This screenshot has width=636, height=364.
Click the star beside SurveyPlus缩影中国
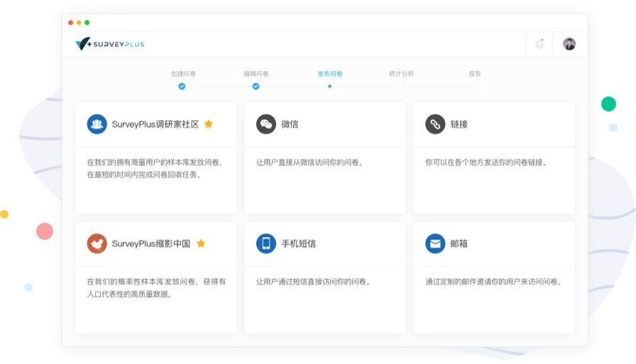pos(201,243)
